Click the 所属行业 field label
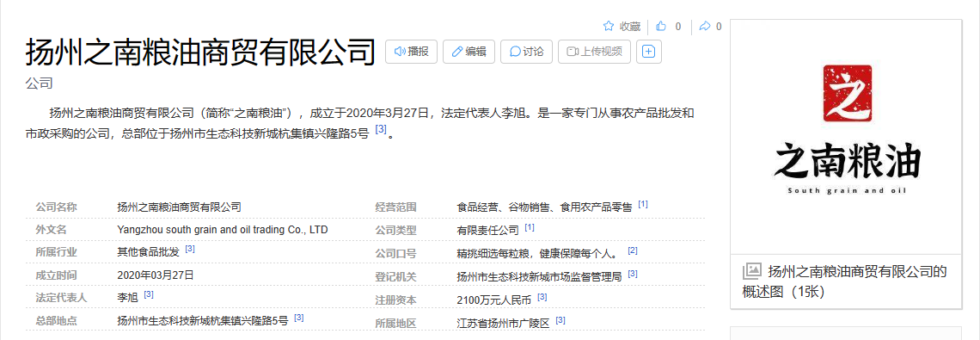 coord(56,251)
